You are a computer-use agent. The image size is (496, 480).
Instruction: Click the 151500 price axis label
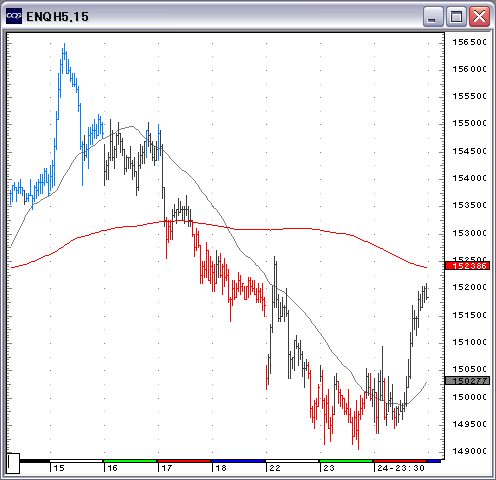coord(469,315)
